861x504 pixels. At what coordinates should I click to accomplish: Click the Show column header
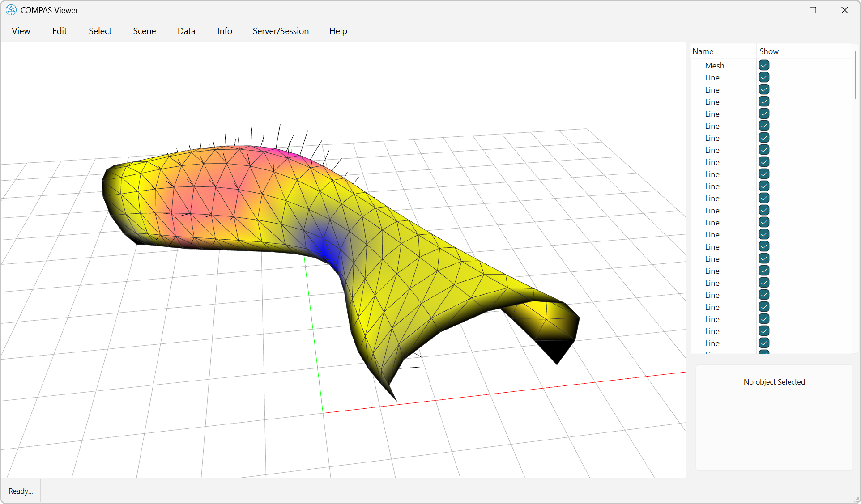click(x=769, y=51)
